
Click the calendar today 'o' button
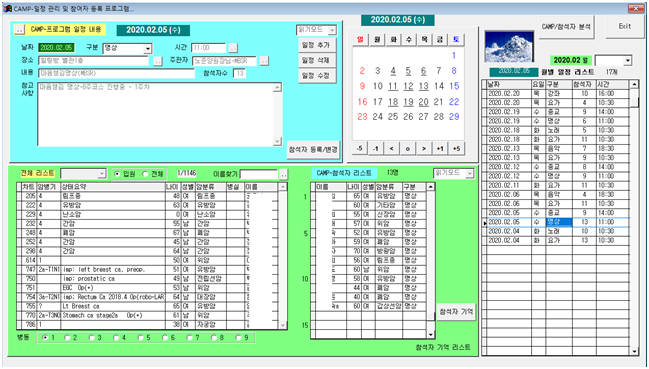click(x=408, y=149)
